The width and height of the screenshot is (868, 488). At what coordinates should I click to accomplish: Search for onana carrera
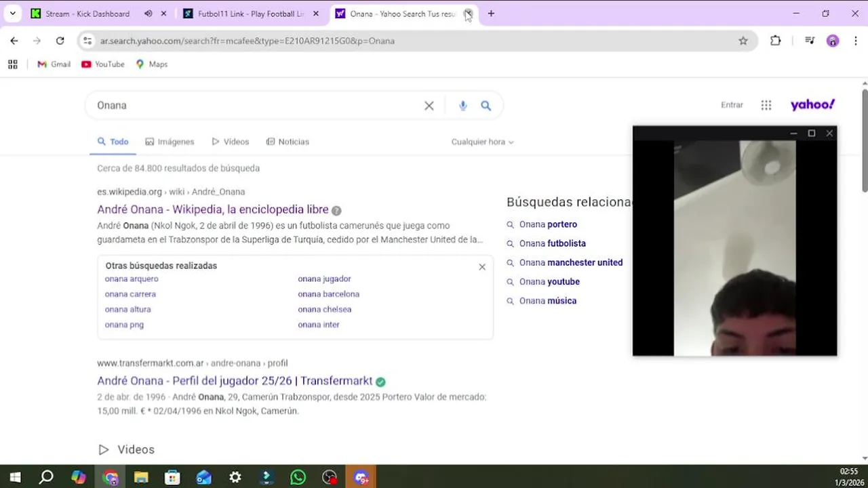coord(130,294)
